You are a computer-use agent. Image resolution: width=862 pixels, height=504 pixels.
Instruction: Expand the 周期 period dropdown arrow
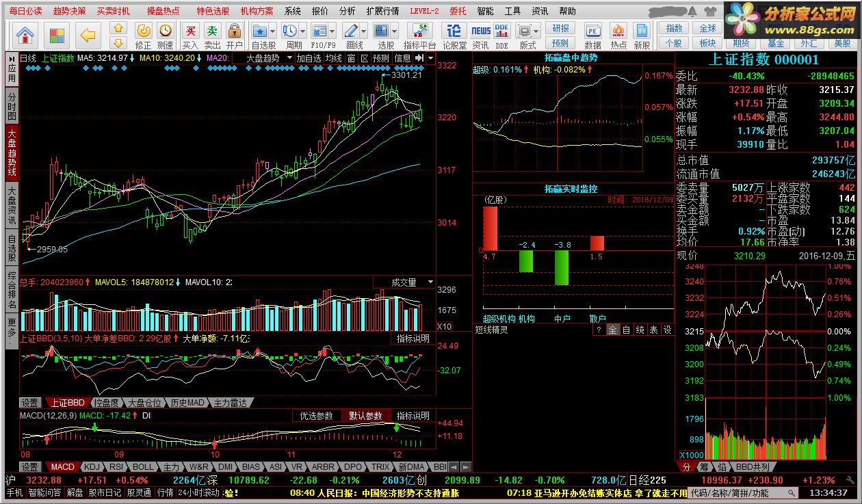303,31
